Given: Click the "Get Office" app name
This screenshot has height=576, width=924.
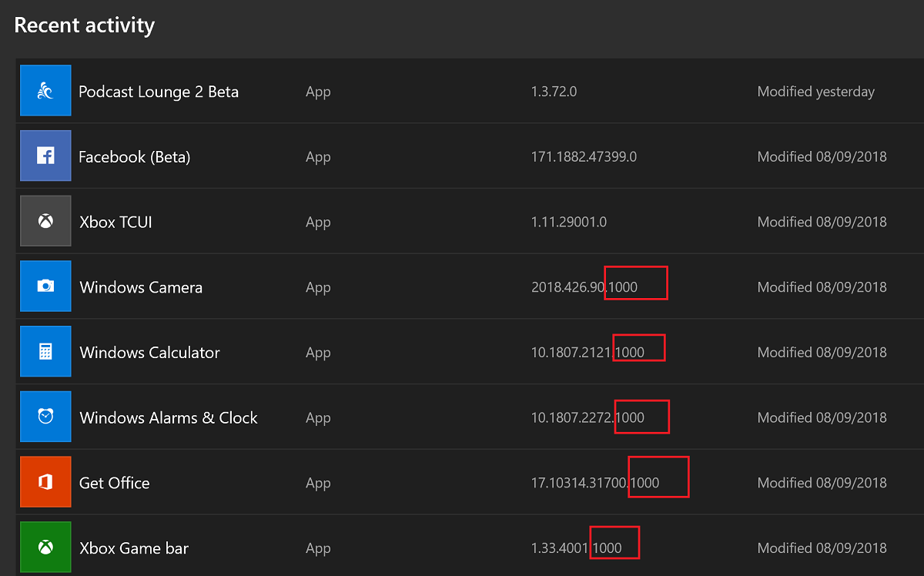Looking at the screenshot, I should [115, 483].
